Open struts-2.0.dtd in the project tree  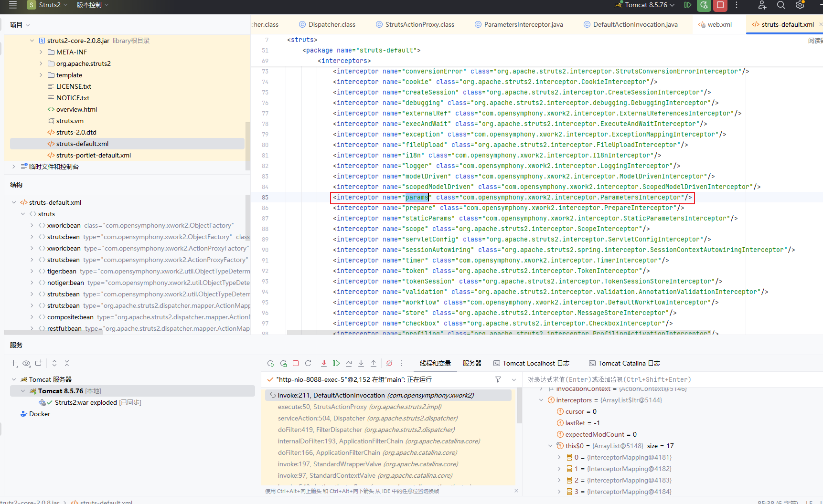[76, 132]
